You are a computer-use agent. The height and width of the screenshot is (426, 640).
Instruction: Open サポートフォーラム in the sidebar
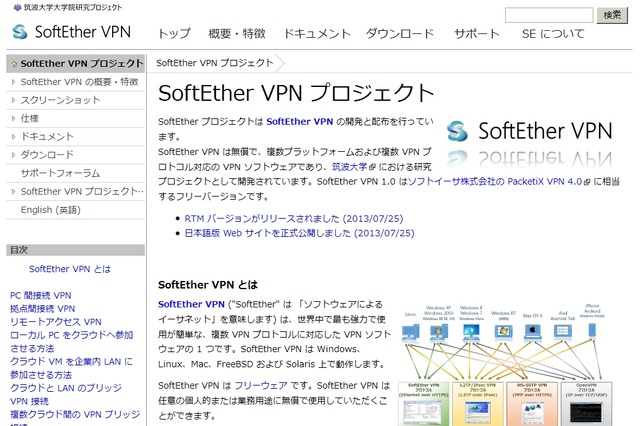tap(60, 173)
